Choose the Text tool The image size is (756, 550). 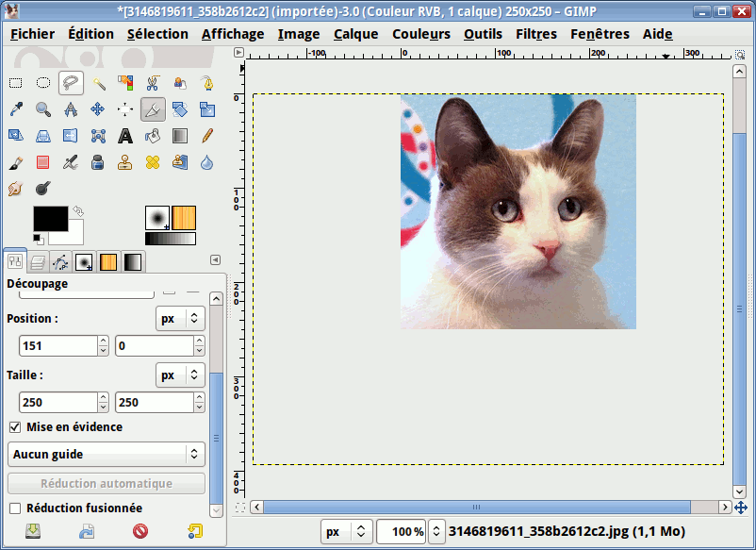pos(124,136)
